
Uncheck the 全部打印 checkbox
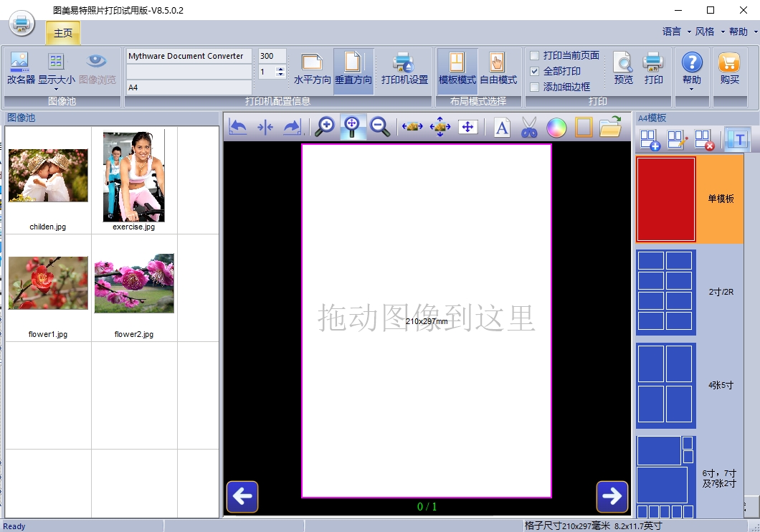534,72
